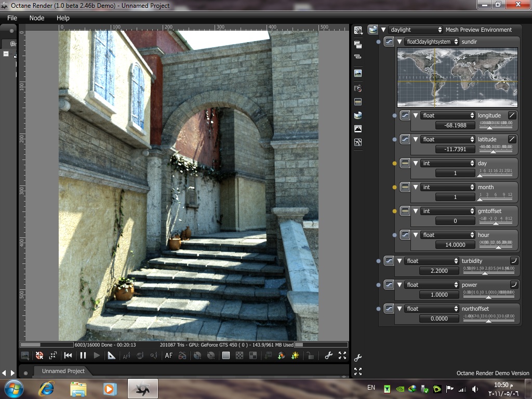Toggle the pin dot beside the gmtoffset node
Image resolution: width=532 pixels, height=399 pixels.
point(394,211)
